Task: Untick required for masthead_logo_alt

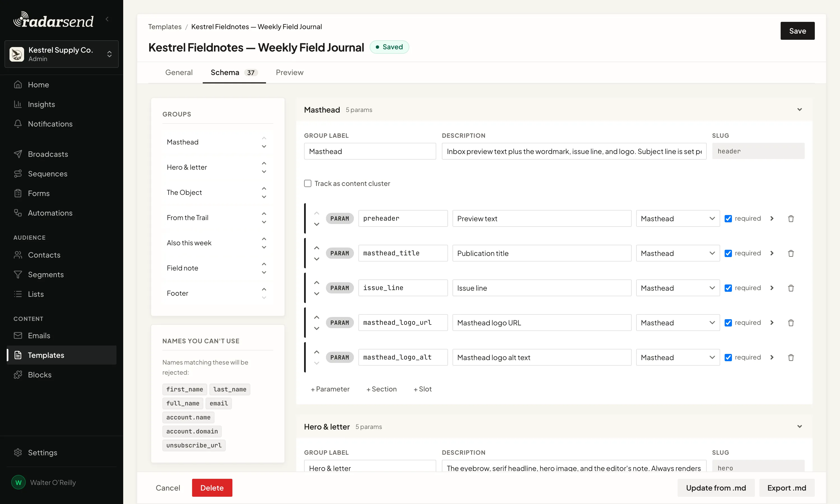Action: pyautogui.click(x=728, y=357)
